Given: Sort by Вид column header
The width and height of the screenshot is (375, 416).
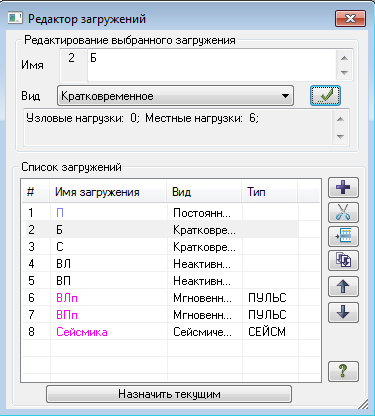Looking at the screenshot, I should [204, 192].
